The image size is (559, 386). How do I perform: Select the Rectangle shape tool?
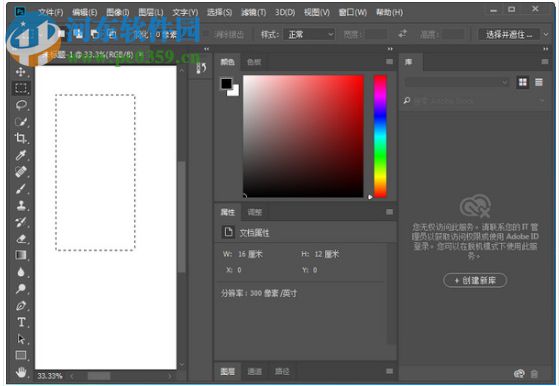[21, 355]
